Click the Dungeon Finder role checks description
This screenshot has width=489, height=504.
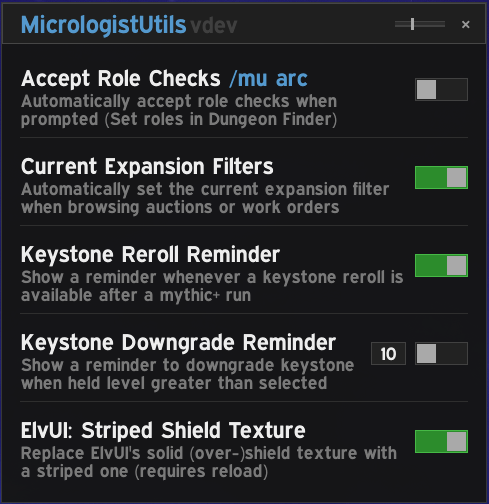click(179, 110)
